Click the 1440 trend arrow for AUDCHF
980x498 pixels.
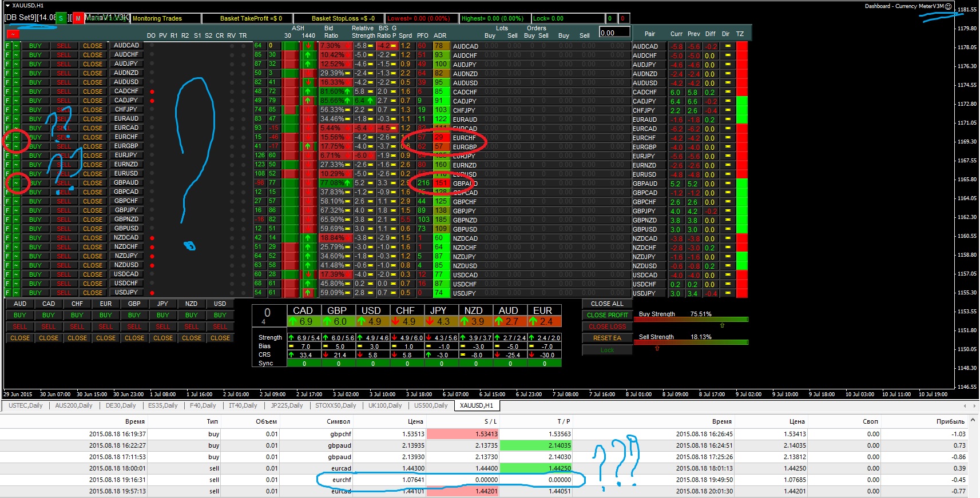pyautogui.click(x=308, y=55)
